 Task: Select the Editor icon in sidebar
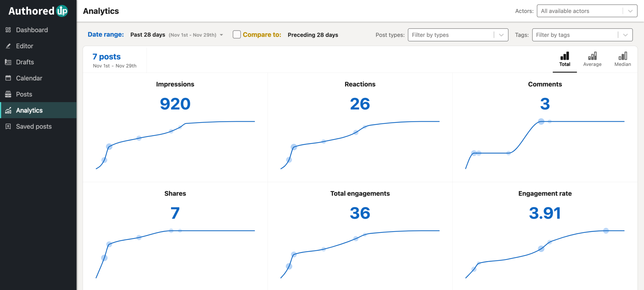click(x=9, y=46)
